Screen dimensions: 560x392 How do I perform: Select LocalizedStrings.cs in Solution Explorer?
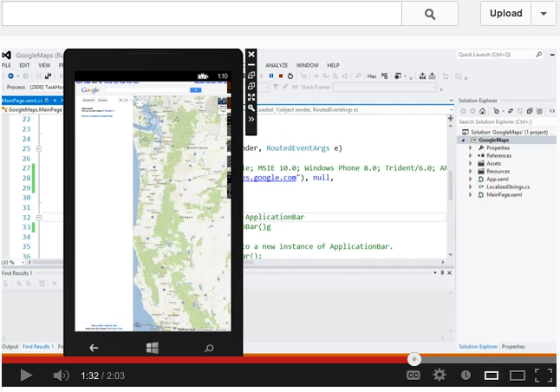[508, 186]
